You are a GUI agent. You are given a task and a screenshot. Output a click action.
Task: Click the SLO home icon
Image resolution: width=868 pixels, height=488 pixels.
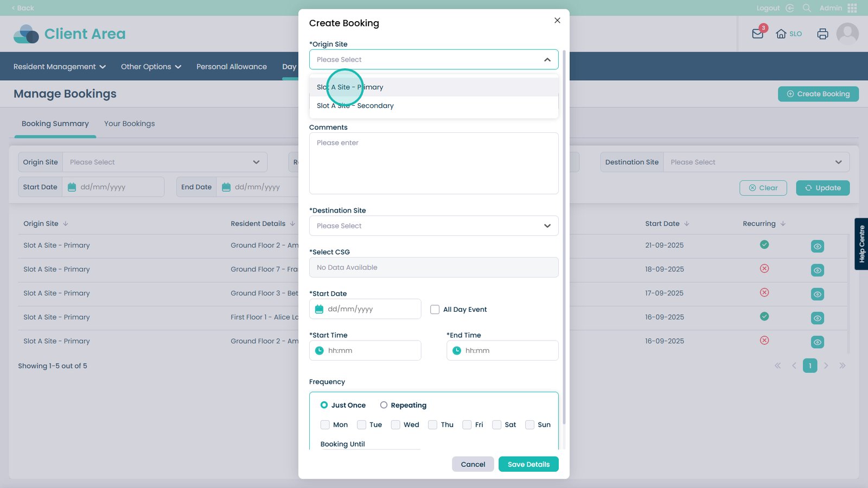(x=781, y=34)
